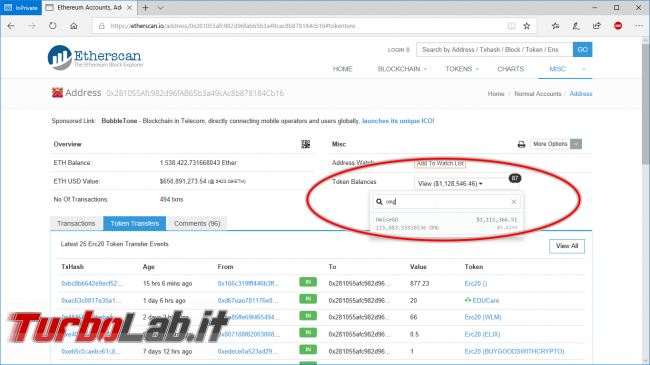
Task: Open Home breadcrumb link
Action: click(x=496, y=94)
